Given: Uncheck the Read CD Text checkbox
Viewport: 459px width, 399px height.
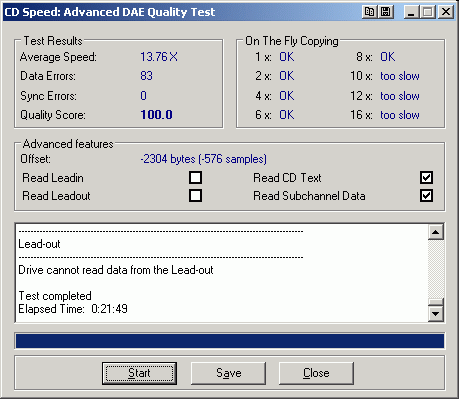Looking at the screenshot, I should coord(426,178).
